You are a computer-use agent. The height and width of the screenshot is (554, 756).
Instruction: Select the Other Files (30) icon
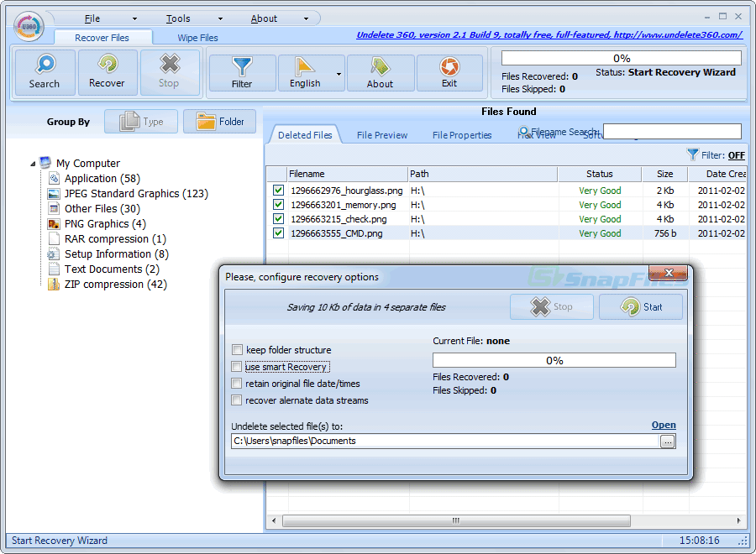[54, 209]
